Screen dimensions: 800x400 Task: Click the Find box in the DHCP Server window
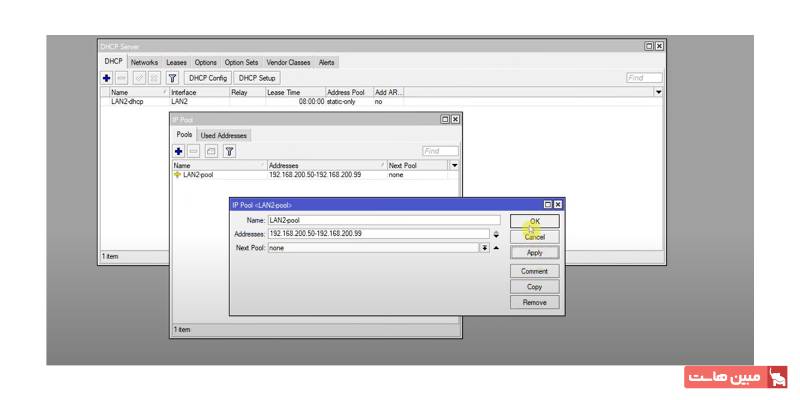point(644,78)
